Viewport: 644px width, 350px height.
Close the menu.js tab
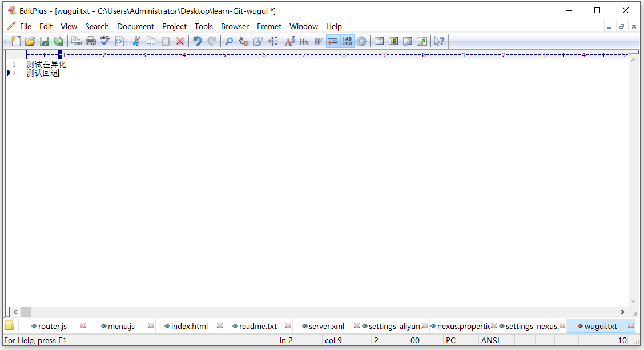tap(151, 326)
